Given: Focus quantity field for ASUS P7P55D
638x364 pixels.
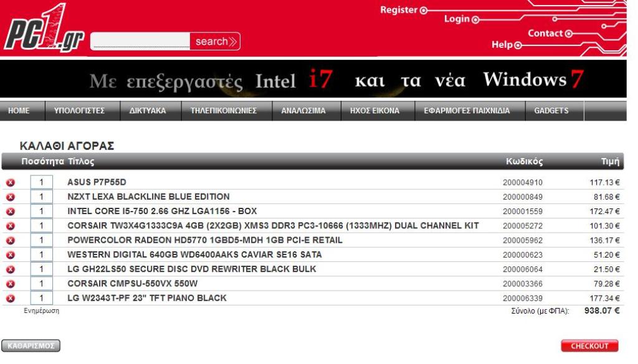Looking at the screenshot, I should [42, 182].
